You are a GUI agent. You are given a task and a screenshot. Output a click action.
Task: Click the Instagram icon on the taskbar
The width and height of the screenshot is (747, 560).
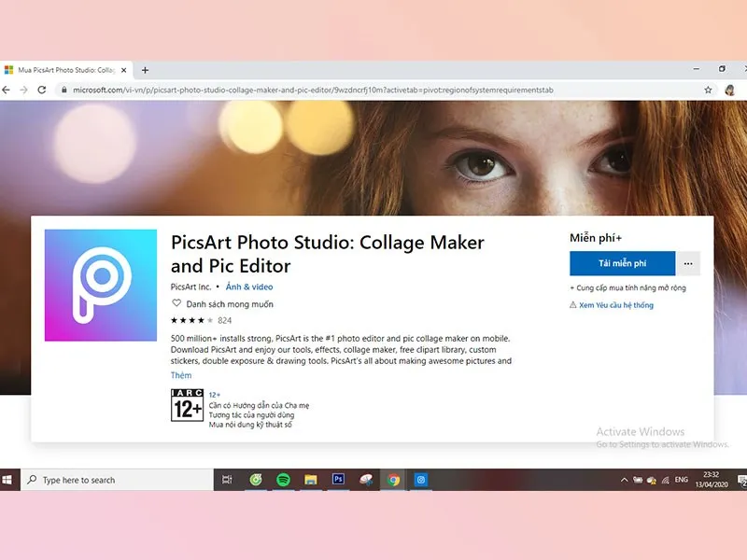(421, 479)
